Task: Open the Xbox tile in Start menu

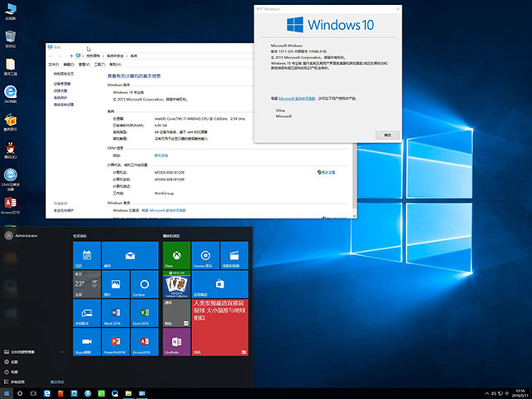Action: click(x=175, y=256)
